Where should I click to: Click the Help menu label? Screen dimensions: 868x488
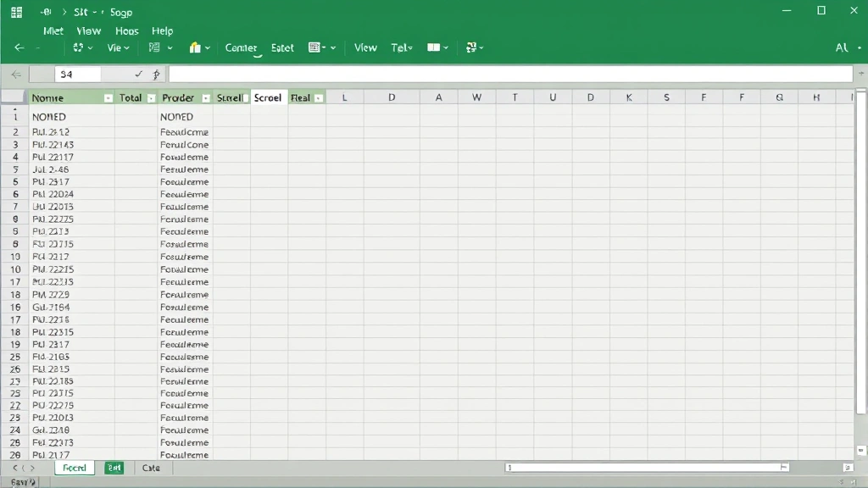point(162,30)
